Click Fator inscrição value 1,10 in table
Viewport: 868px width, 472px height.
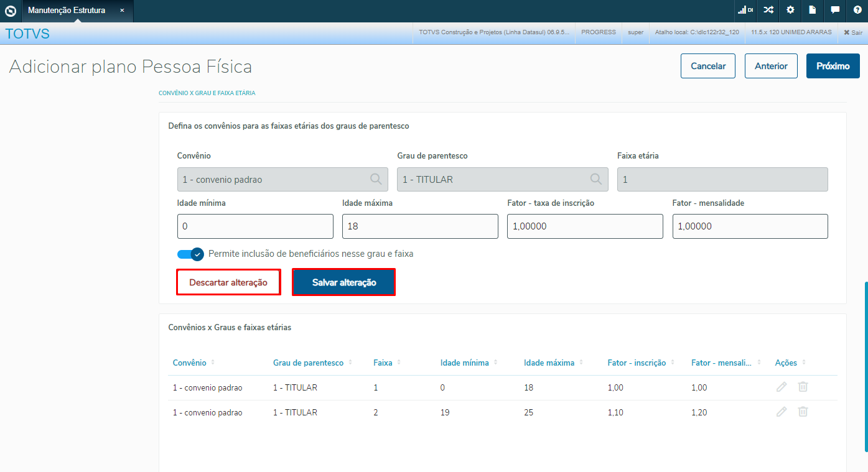615,412
